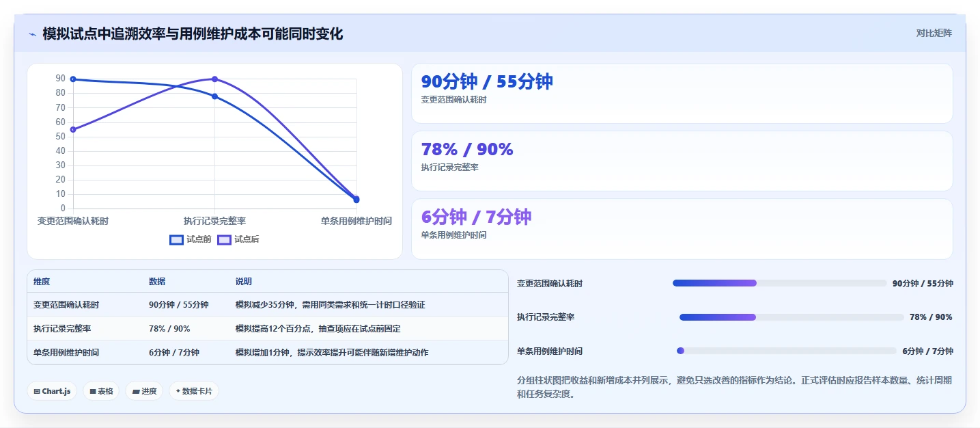Click the 进度 tag chip
Image resolution: width=980 pixels, height=428 pixels.
coord(144,391)
